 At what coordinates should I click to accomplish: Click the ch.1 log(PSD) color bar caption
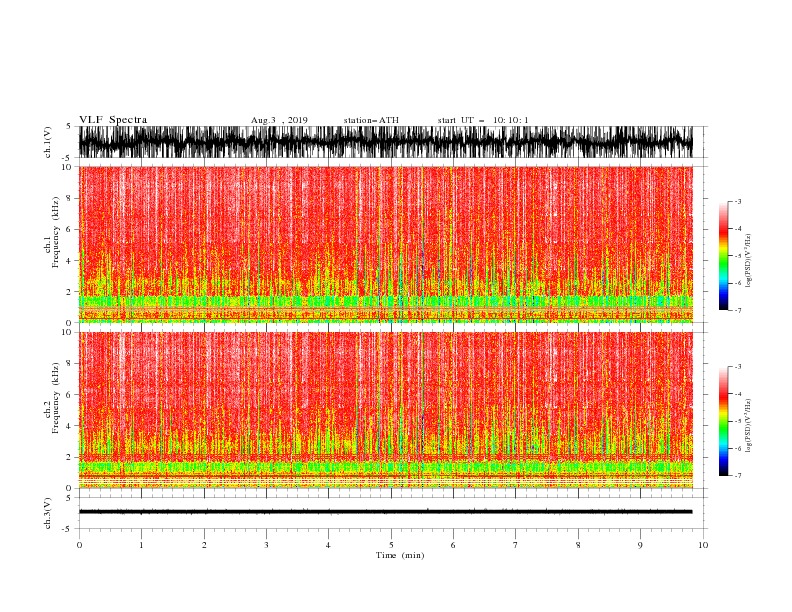click(x=749, y=261)
